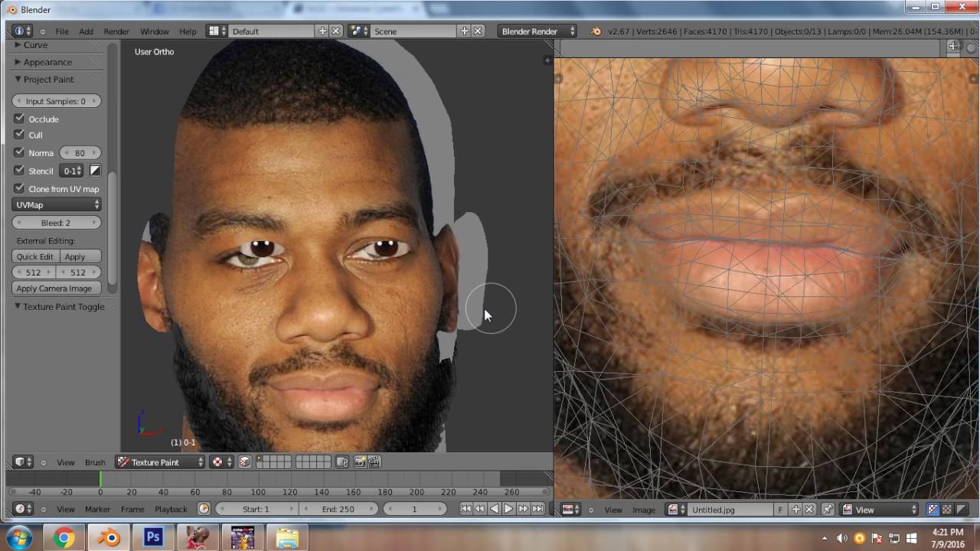Click the Normal angle 80 slider
The image size is (980, 551).
(80, 152)
